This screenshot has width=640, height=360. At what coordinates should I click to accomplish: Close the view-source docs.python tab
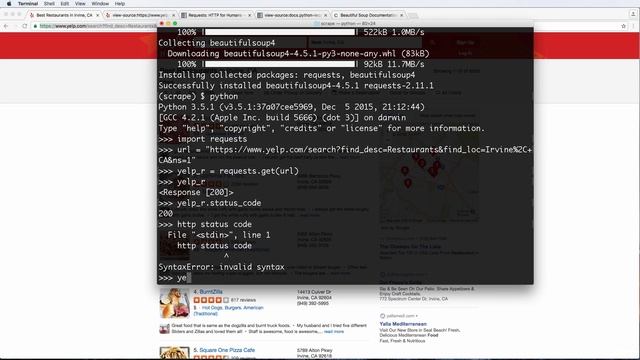[325, 15]
